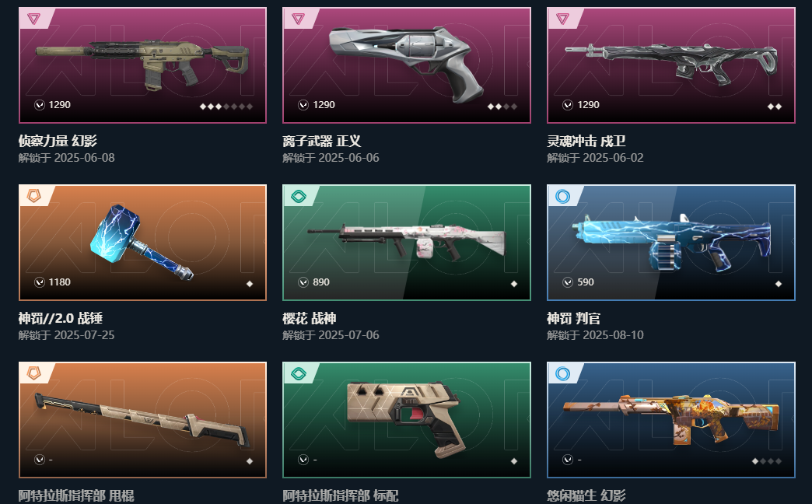Click upgrade level diamonds on 侦察力量 幻影 card
This screenshot has width=812, height=504.
click(226, 107)
